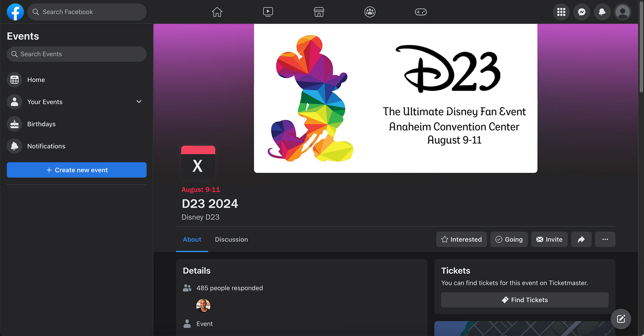Select the Notifications label in the sidebar
This screenshot has height=336, width=644.
click(46, 146)
